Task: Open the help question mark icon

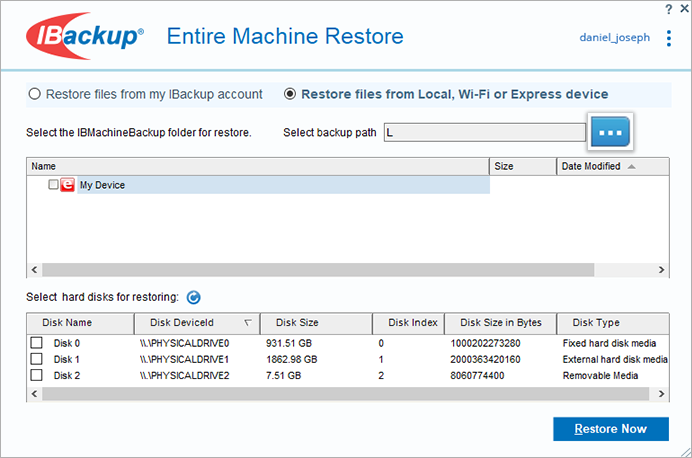Action: point(669,9)
